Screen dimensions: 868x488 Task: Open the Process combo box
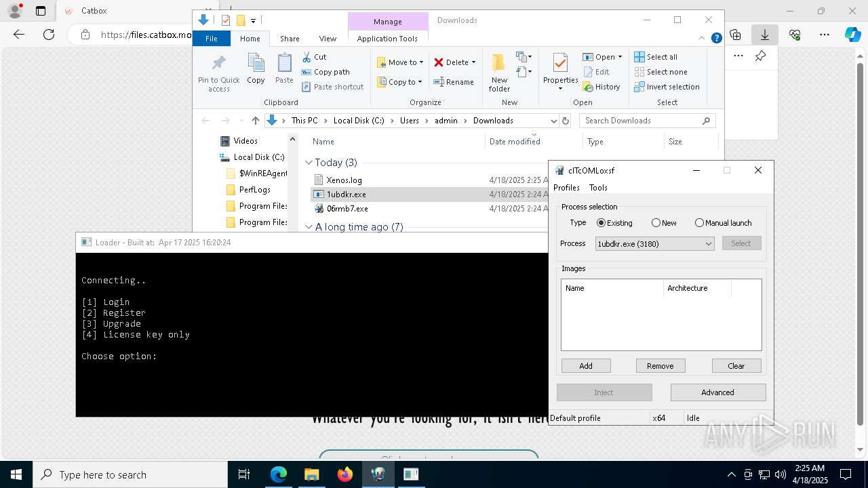(x=654, y=243)
